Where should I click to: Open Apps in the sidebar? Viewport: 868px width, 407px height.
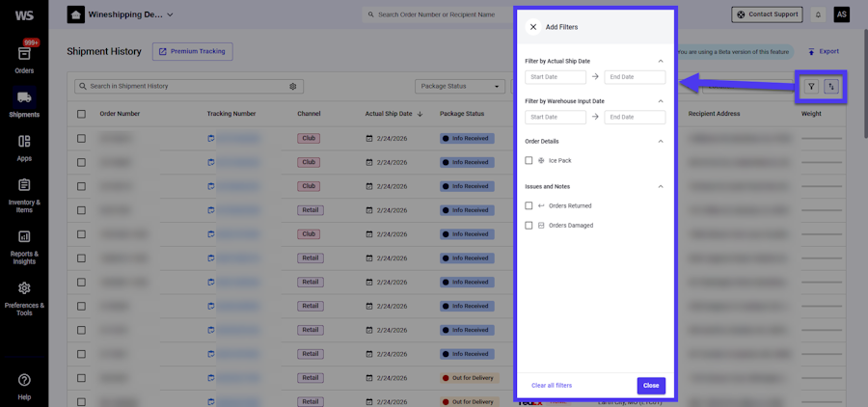(x=24, y=148)
